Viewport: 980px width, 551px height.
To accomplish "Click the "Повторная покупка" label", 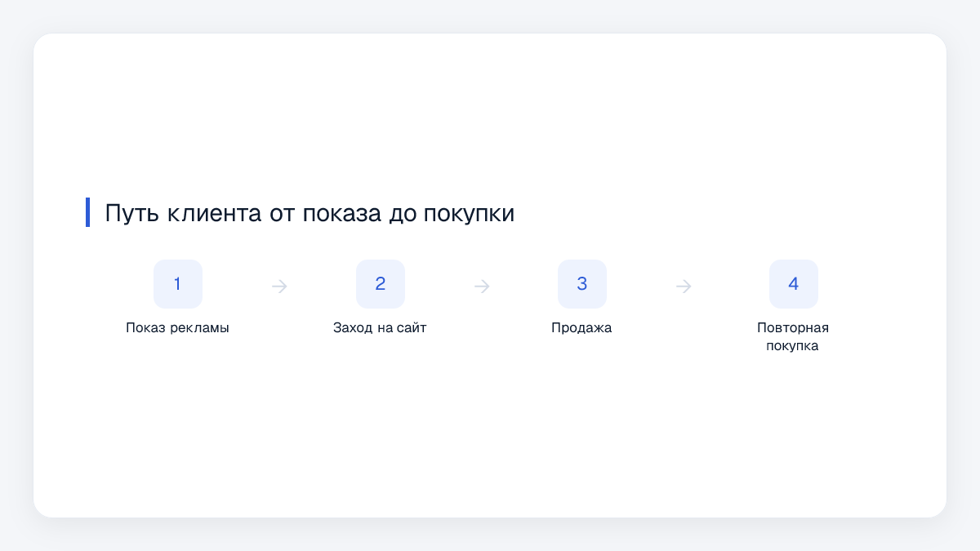I will tap(793, 337).
